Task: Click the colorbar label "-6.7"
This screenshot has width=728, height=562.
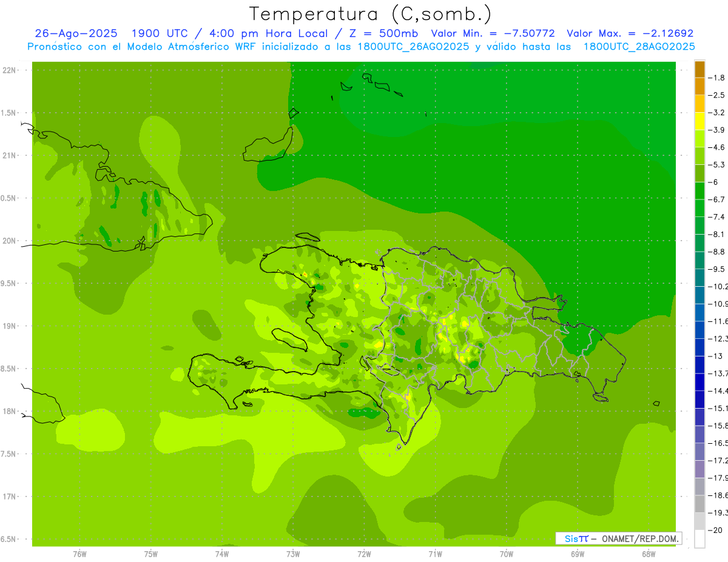Action: (x=716, y=199)
